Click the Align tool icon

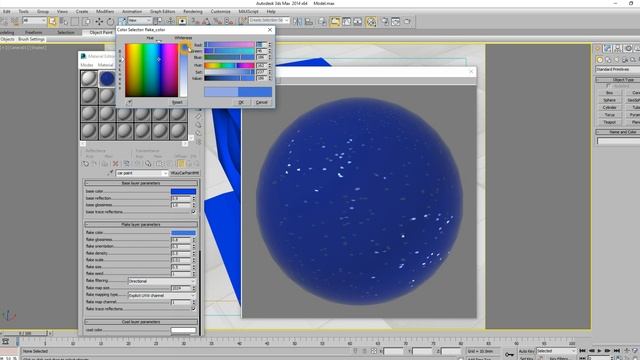pyautogui.click(x=309, y=21)
